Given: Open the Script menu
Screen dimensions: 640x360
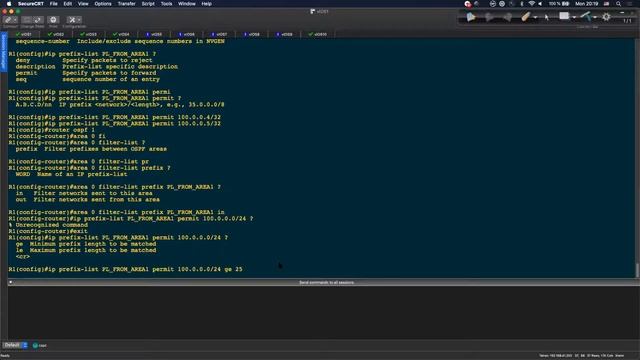Looking at the screenshot, I should (x=148, y=4).
